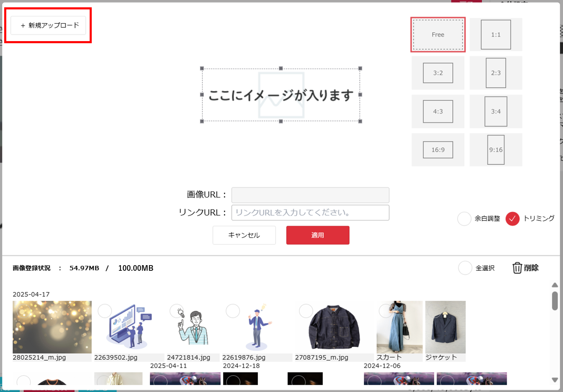The image size is (563, 392).
Task: Select the 4:3 aspect ratio icon
Action: 438,112
